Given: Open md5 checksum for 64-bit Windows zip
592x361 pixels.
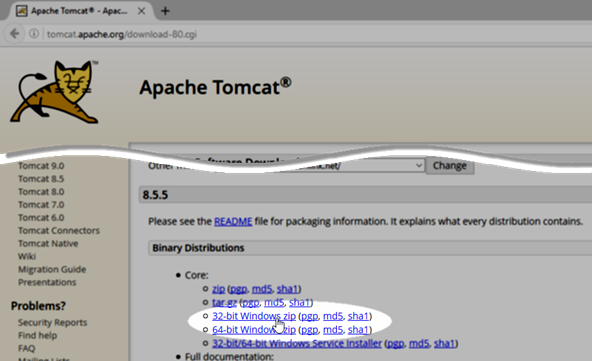Looking at the screenshot, I should (333, 330).
